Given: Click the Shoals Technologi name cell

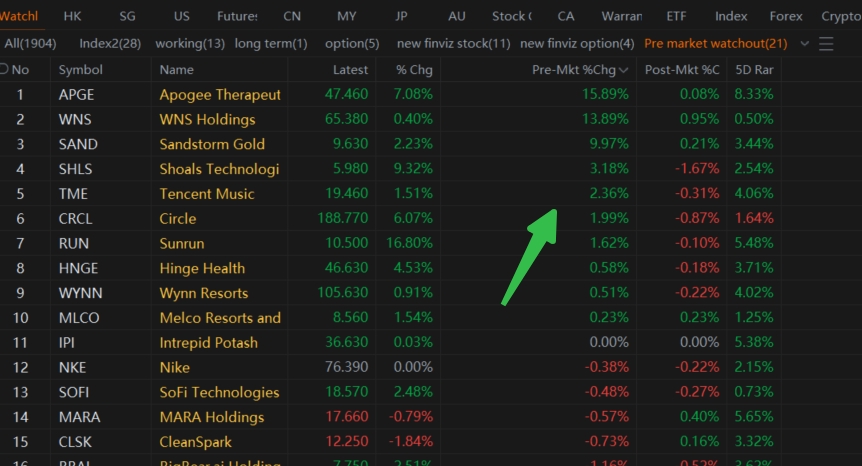Looking at the screenshot, I should (219, 169).
